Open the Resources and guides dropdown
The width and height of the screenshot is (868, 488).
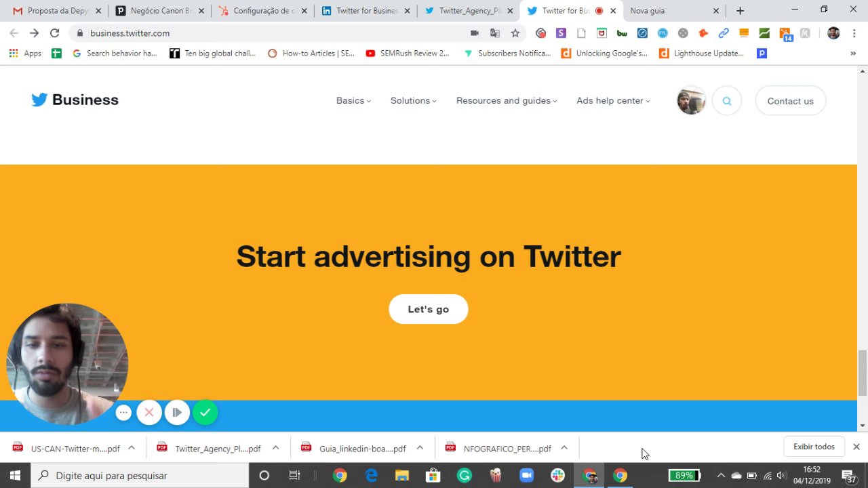click(507, 100)
